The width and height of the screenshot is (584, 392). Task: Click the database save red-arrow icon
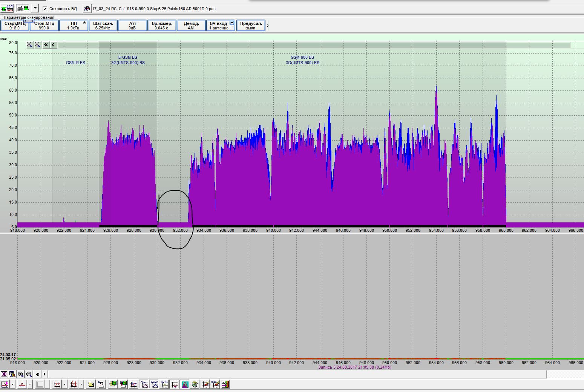123,384
